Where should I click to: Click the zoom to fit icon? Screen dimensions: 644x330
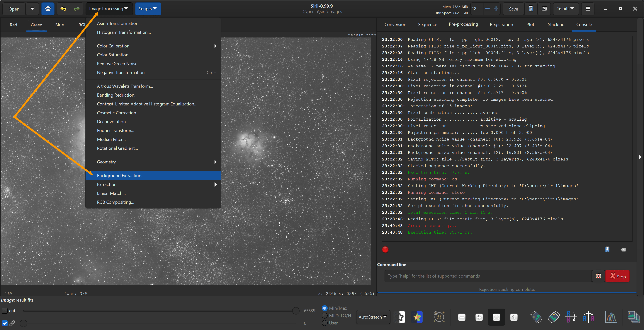[x=496, y=317]
